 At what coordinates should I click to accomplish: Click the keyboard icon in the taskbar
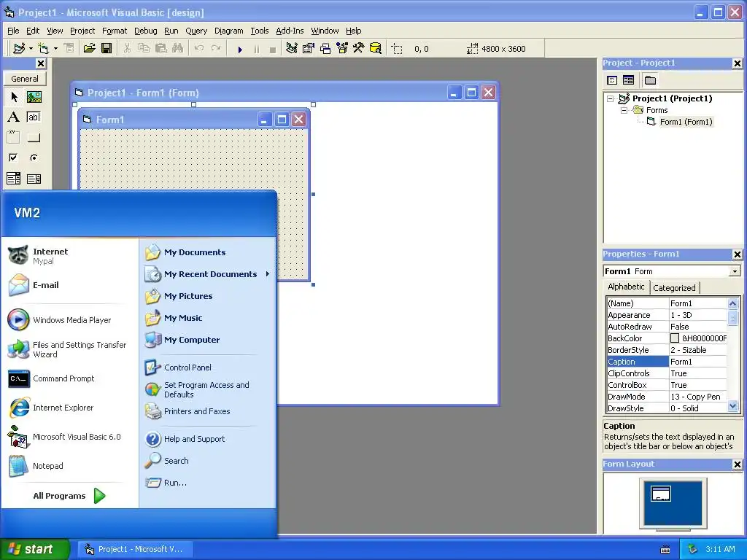click(x=665, y=550)
